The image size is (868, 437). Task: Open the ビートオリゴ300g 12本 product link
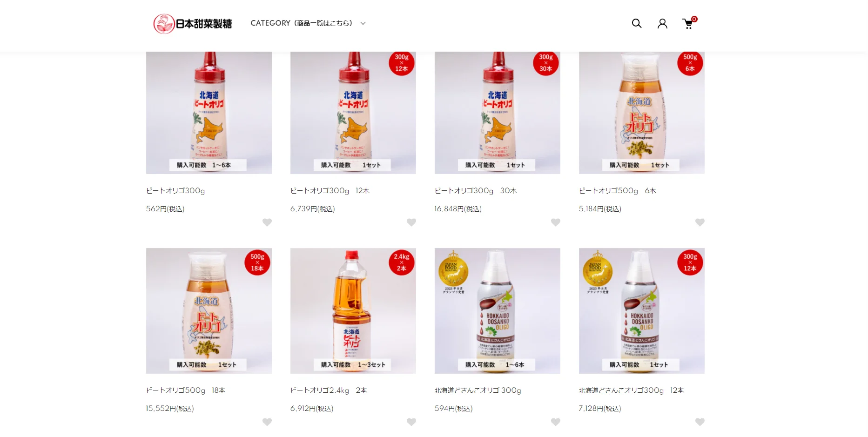[330, 191]
